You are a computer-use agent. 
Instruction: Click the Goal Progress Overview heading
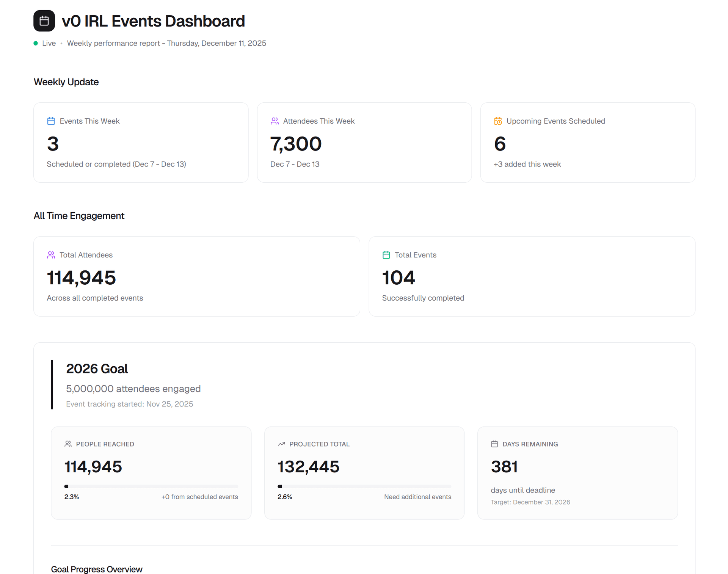[97, 569]
